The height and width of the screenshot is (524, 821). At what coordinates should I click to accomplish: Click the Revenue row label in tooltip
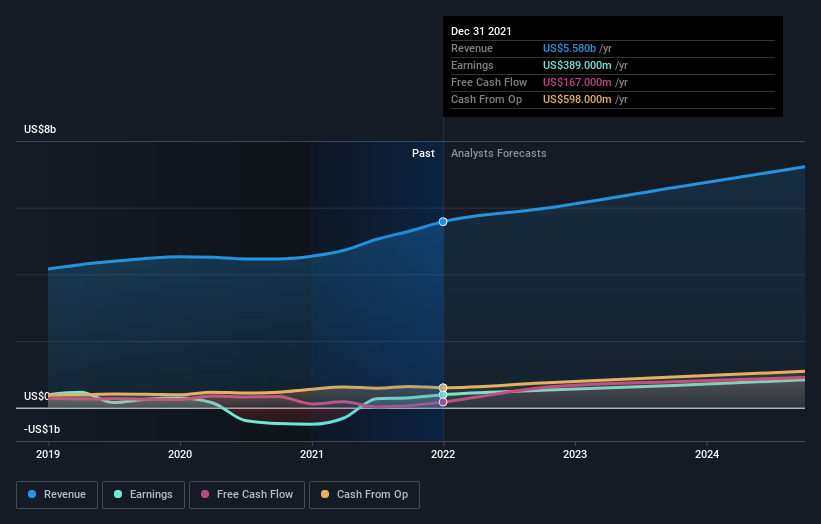[x=472, y=48]
